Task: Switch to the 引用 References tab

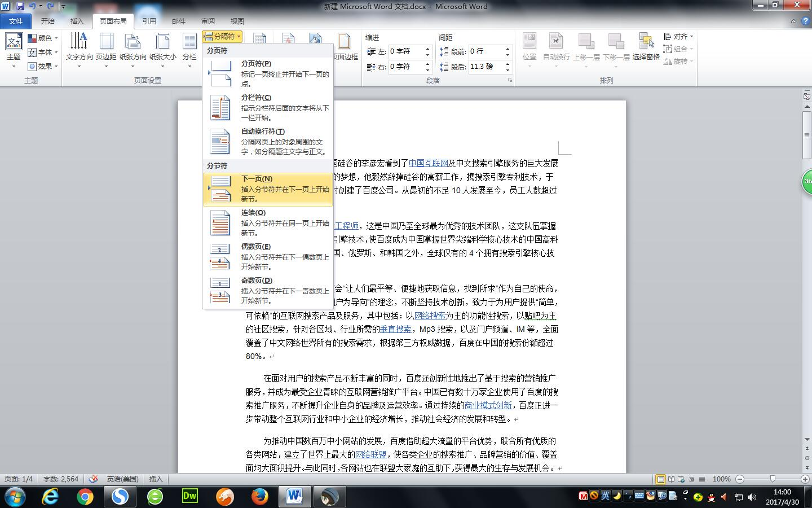Action: (x=149, y=21)
